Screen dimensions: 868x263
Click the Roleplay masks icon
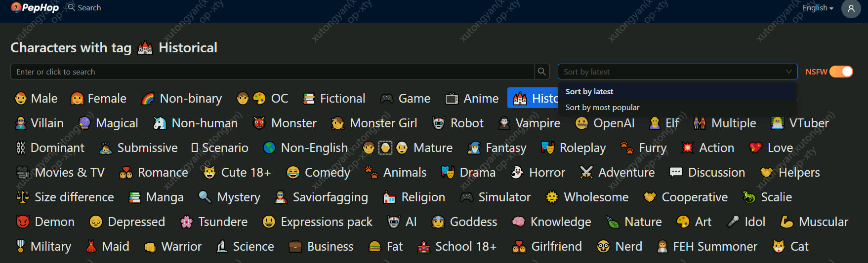(548, 148)
